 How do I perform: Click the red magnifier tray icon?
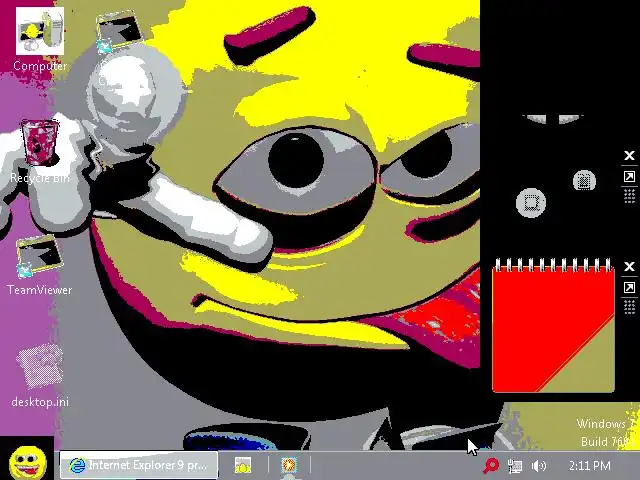tap(491, 466)
